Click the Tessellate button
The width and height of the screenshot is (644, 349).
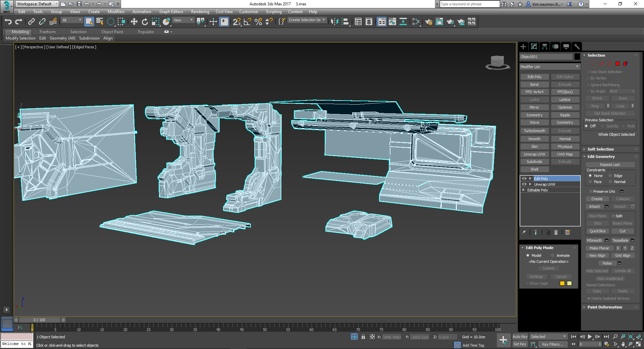[x=621, y=240]
